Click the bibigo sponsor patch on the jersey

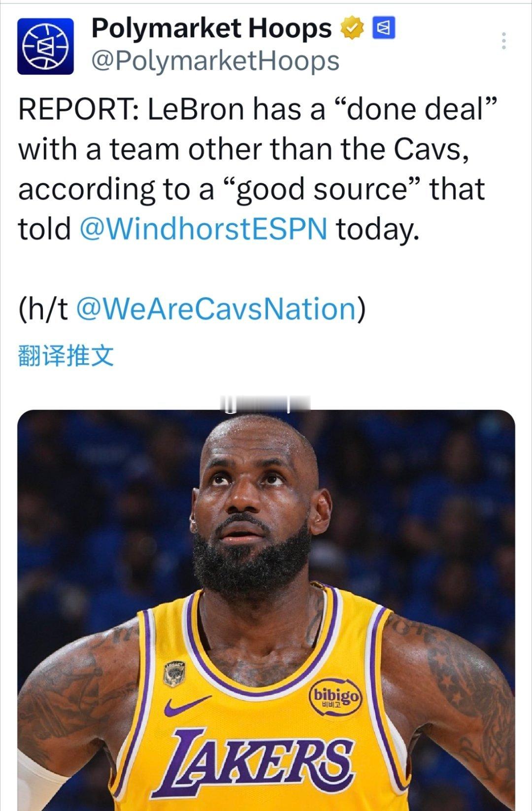[x=335, y=697]
